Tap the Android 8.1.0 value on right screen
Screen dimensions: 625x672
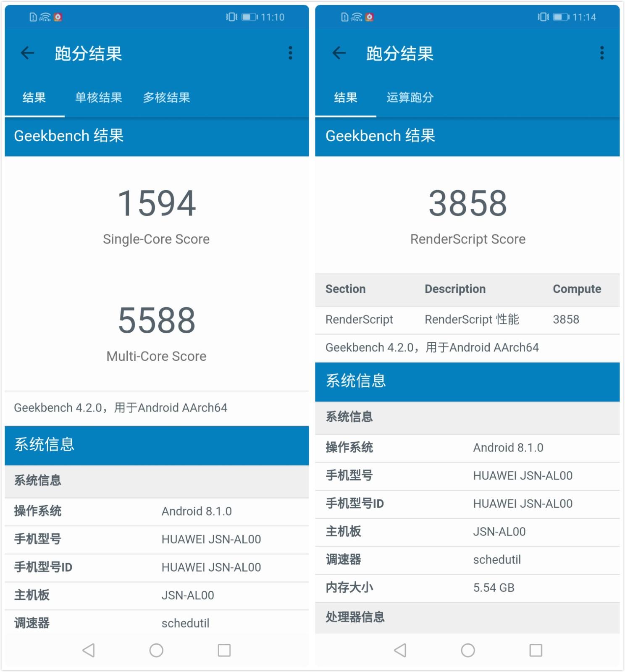508,448
